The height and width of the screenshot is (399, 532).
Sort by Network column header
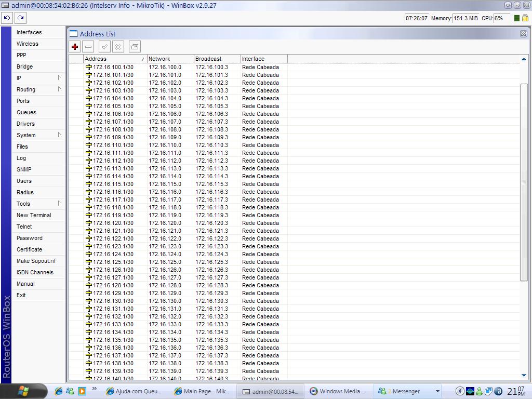pos(170,59)
